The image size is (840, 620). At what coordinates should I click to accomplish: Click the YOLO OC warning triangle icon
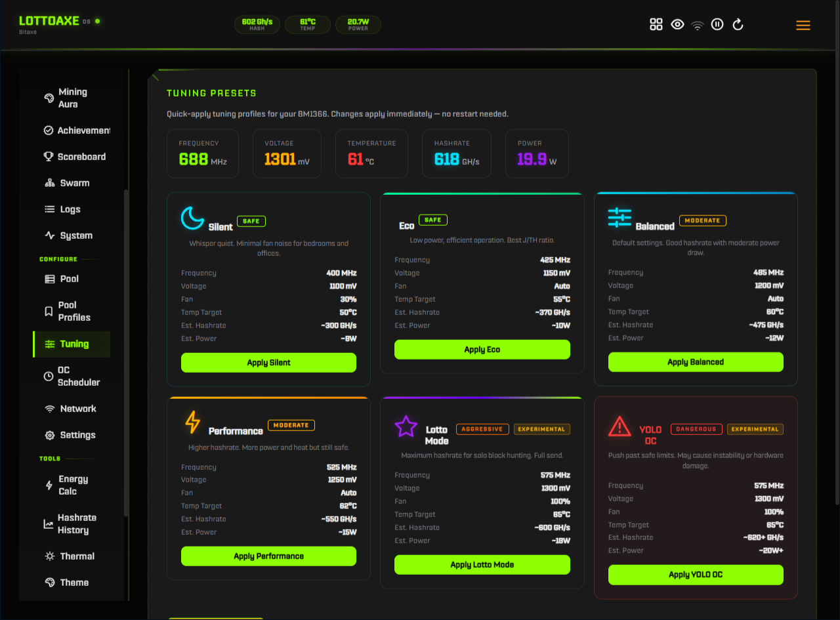click(619, 426)
